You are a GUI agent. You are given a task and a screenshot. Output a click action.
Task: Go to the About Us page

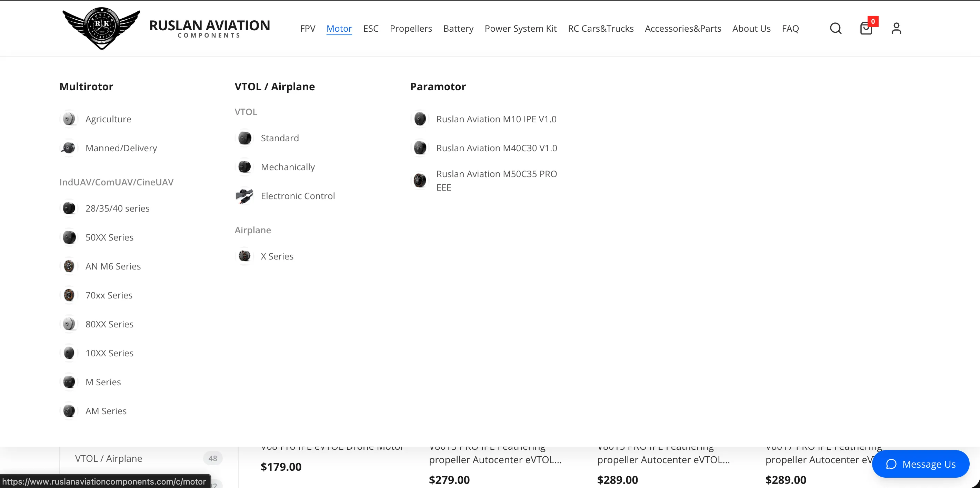point(751,29)
